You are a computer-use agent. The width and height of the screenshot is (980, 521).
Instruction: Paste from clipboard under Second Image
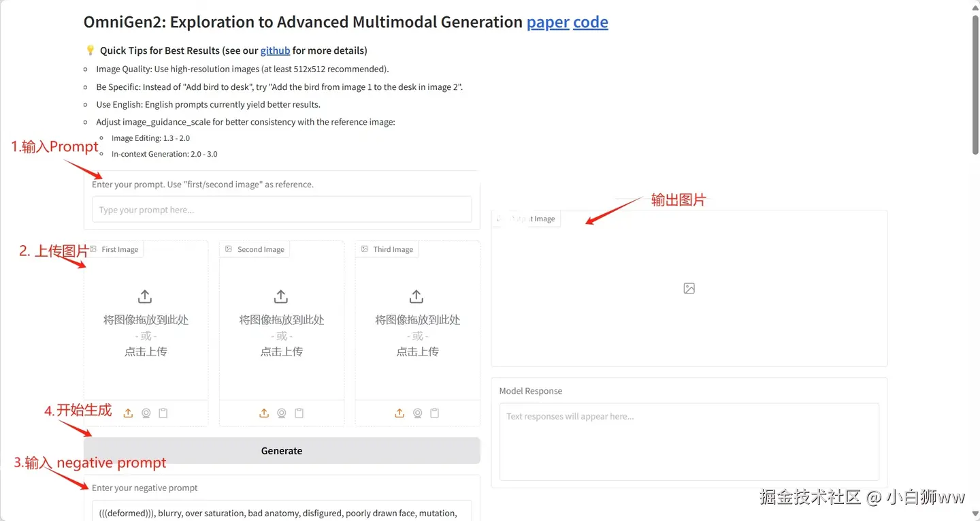point(299,413)
